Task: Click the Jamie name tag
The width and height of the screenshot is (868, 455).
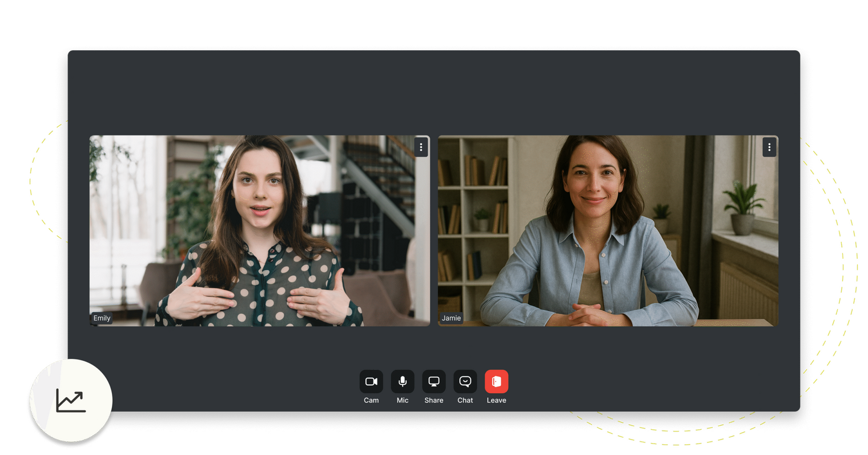Action: point(451,318)
